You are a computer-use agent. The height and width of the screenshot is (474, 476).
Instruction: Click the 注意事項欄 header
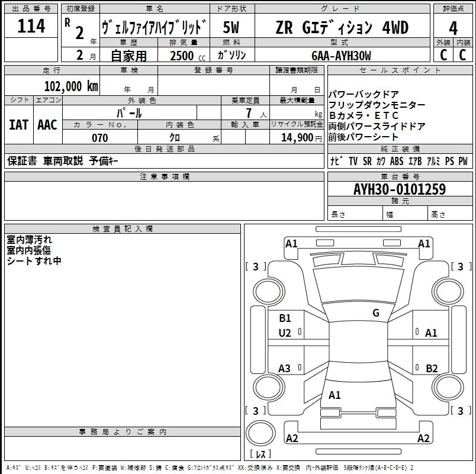[x=164, y=176]
